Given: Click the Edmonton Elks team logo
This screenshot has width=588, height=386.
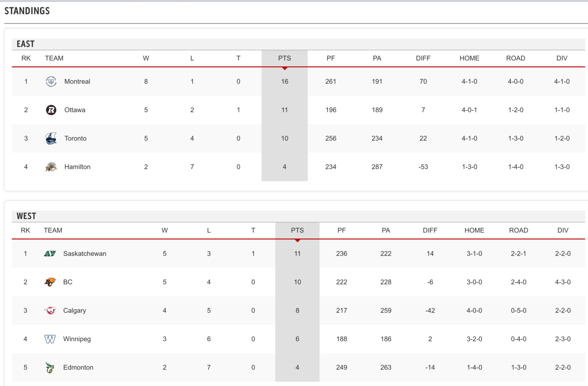Looking at the screenshot, I should (50, 368).
